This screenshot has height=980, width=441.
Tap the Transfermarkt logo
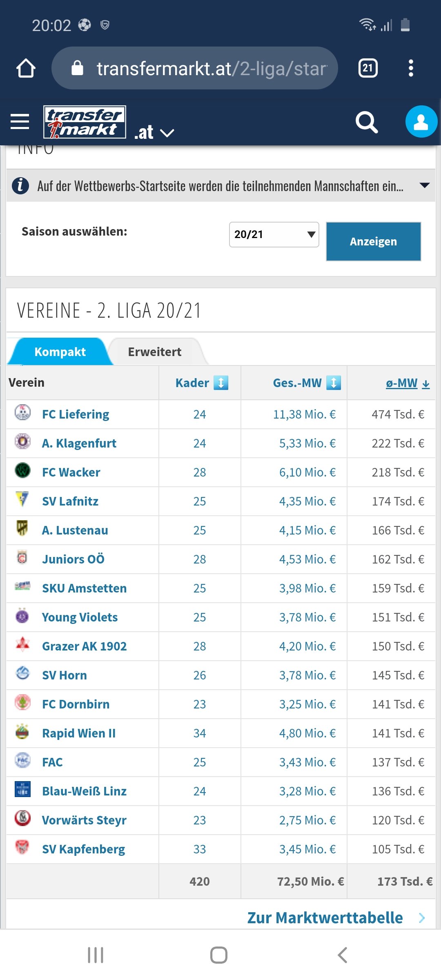click(x=85, y=122)
